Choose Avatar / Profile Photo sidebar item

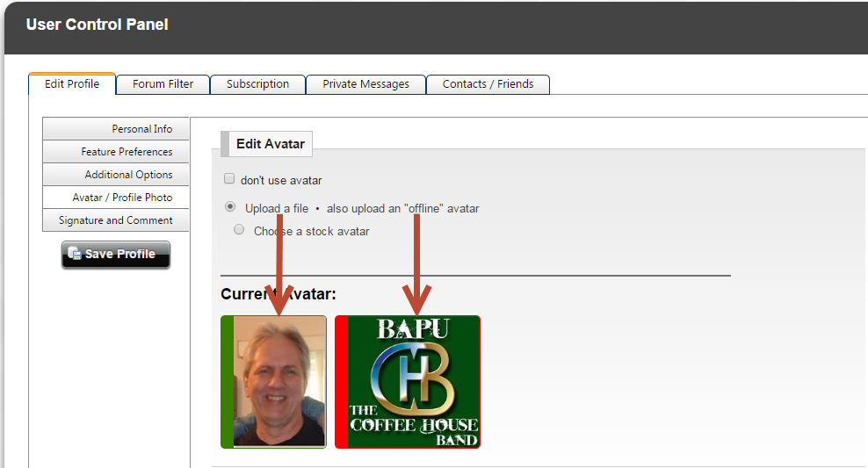(116, 198)
